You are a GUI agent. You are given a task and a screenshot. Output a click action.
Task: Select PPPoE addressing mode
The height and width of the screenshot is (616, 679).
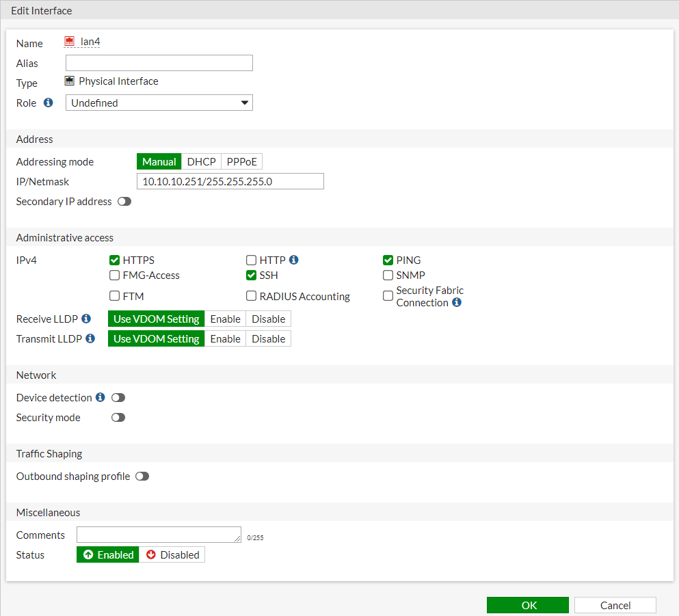coord(242,162)
